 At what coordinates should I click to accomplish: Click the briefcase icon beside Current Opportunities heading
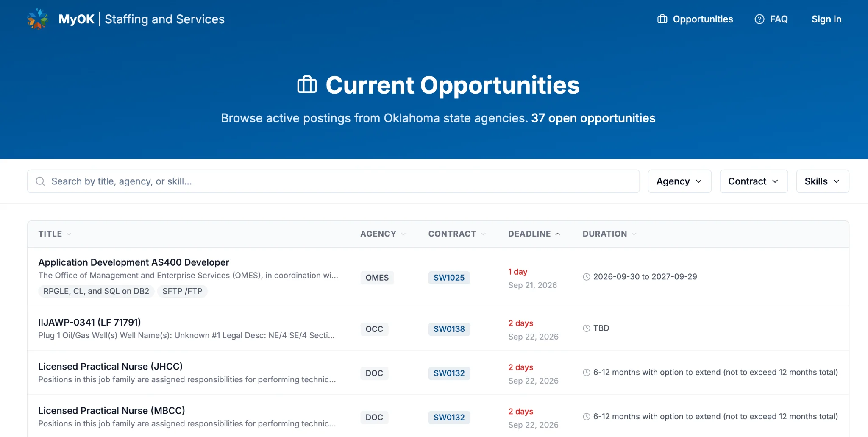[307, 85]
